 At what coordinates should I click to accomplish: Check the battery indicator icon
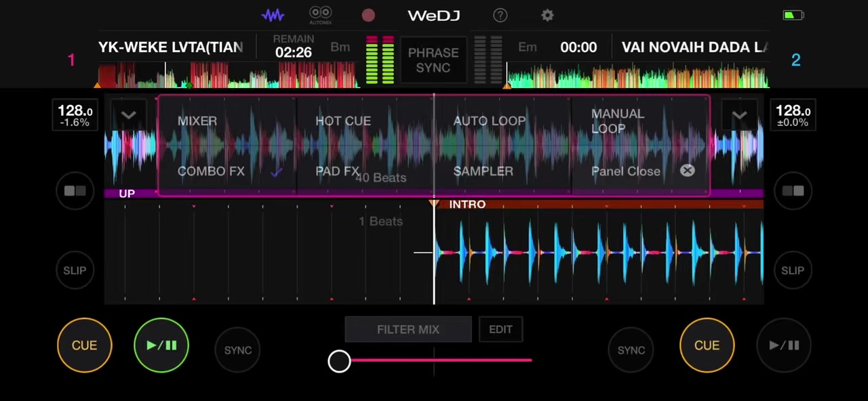click(x=793, y=15)
